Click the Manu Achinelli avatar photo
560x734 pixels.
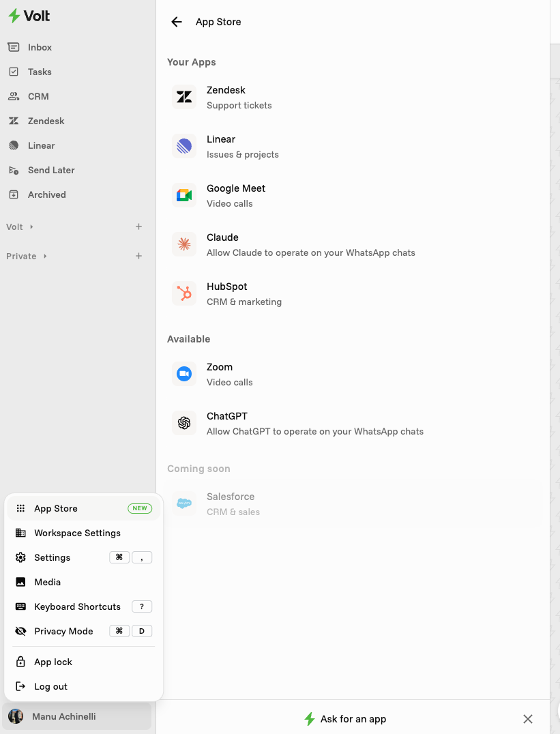pos(16,716)
